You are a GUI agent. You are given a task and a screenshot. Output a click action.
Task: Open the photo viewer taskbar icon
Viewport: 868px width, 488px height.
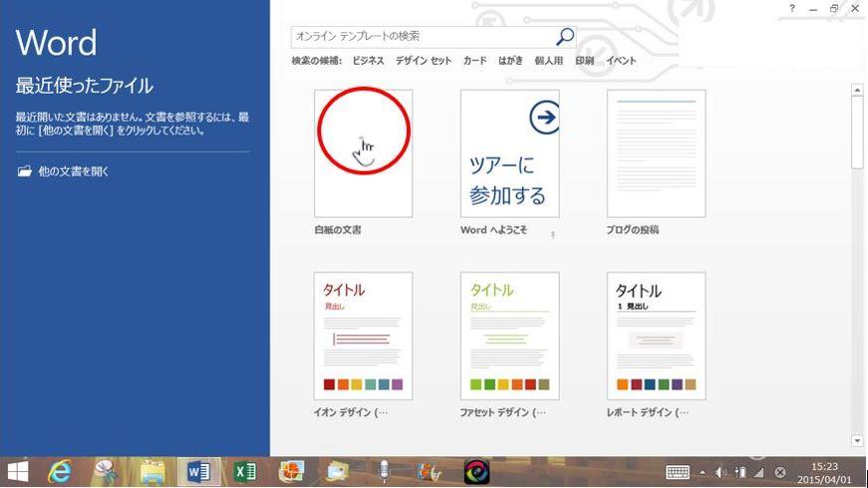[x=337, y=472]
